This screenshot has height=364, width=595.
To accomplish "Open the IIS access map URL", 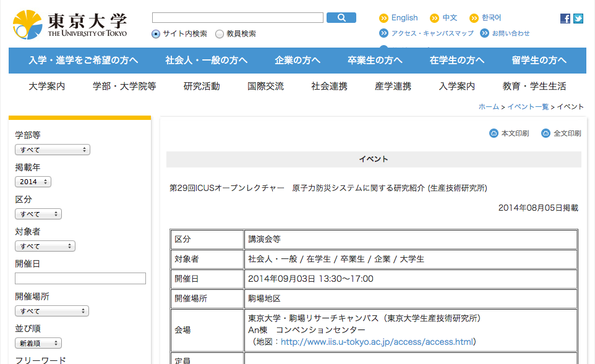I will click(376, 342).
